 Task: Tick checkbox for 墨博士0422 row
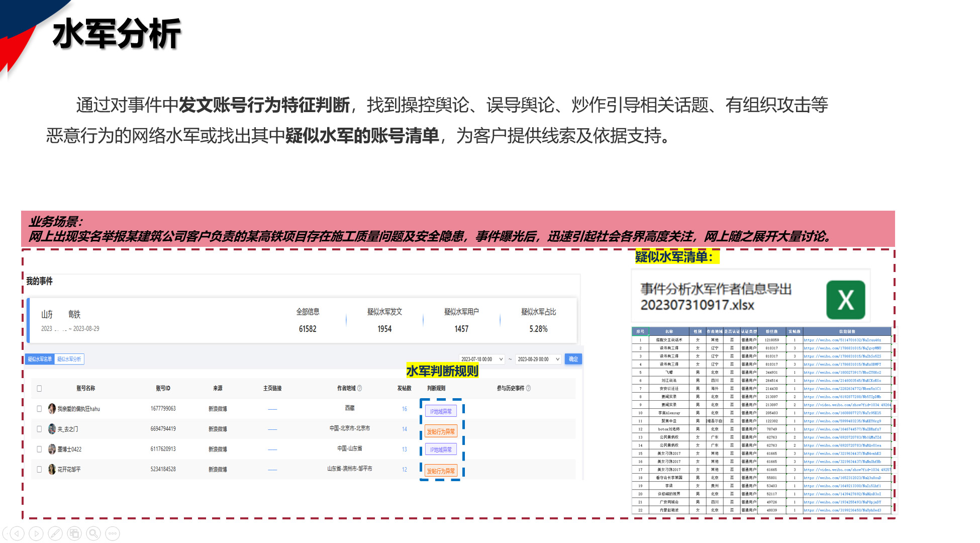(x=39, y=449)
